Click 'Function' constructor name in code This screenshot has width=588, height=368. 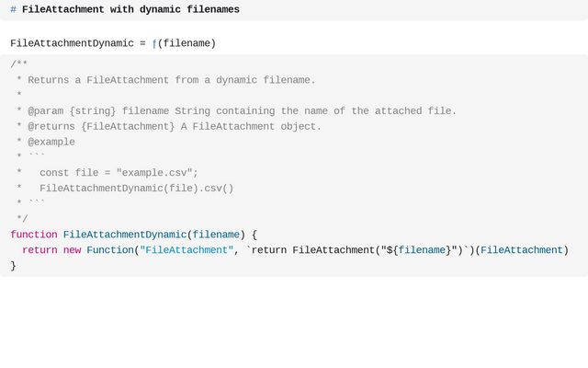pyautogui.click(x=110, y=250)
